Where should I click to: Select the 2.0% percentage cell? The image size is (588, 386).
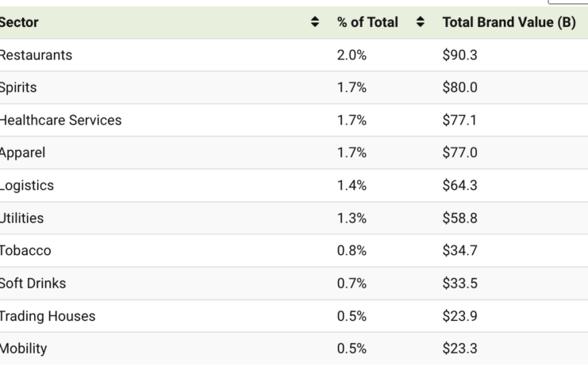click(x=352, y=55)
